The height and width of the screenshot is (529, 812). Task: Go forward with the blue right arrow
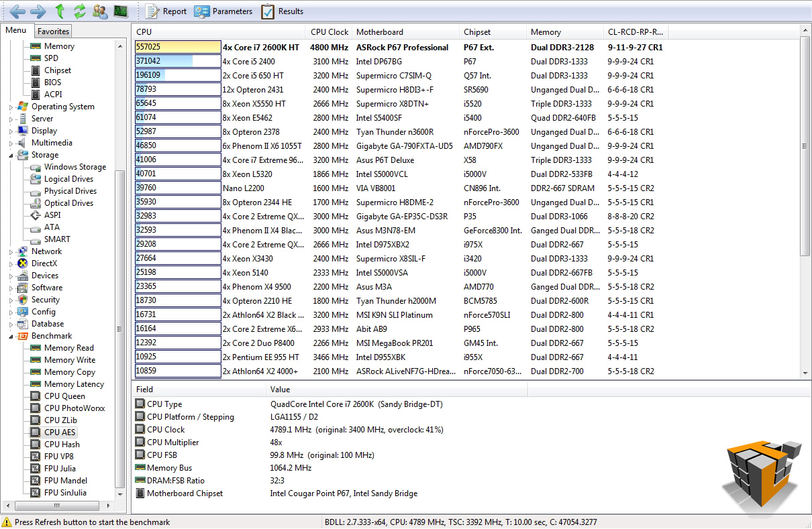[x=38, y=11]
